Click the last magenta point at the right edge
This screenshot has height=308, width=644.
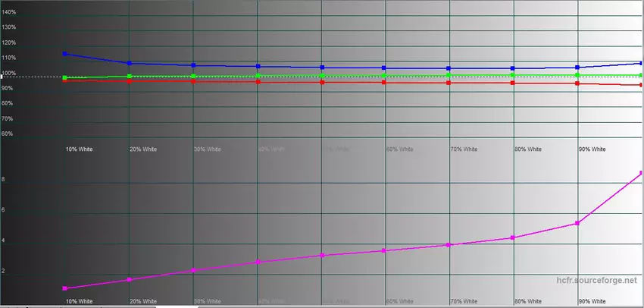click(641, 174)
